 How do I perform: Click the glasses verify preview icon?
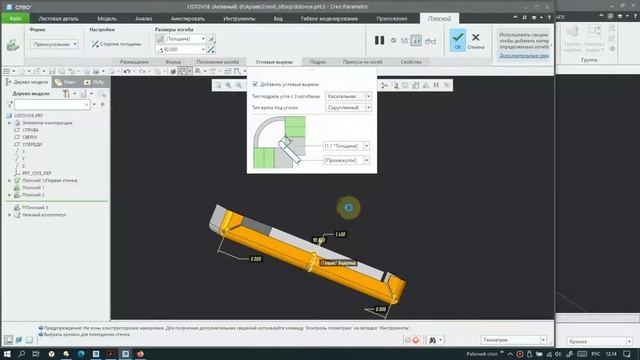(430, 41)
